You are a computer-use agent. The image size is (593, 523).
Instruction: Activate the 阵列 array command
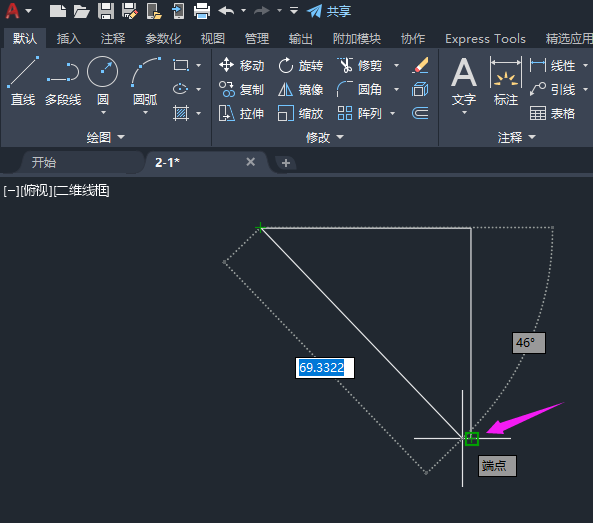click(x=360, y=113)
